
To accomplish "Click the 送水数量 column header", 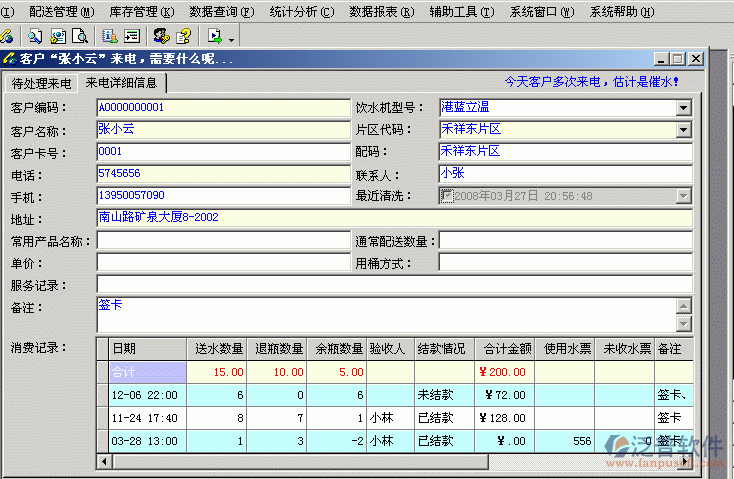I will click(x=218, y=348).
